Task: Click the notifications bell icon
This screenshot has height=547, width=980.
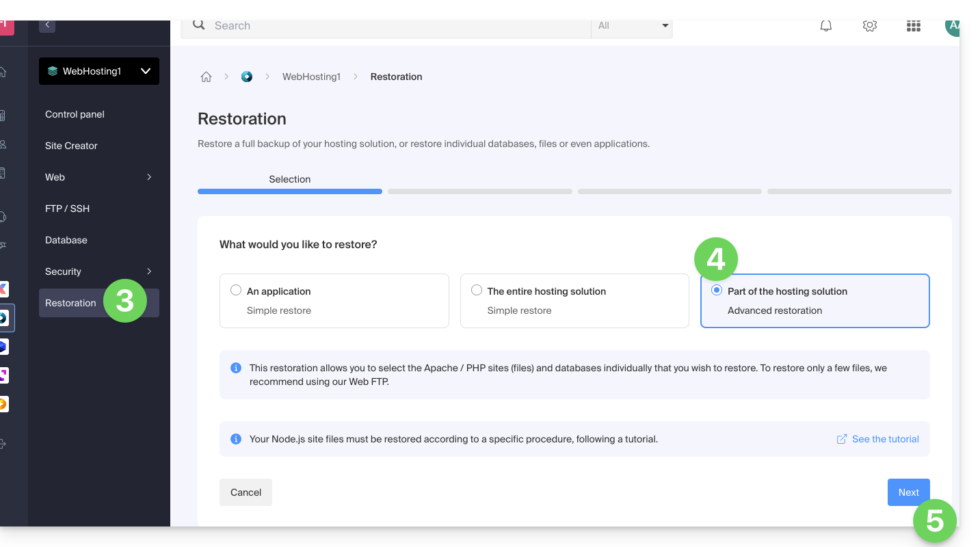Action: 826,26
